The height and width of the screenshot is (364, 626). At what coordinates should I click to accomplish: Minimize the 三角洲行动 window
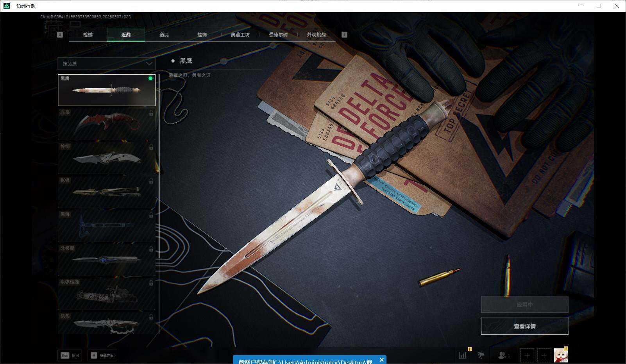tap(581, 6)
